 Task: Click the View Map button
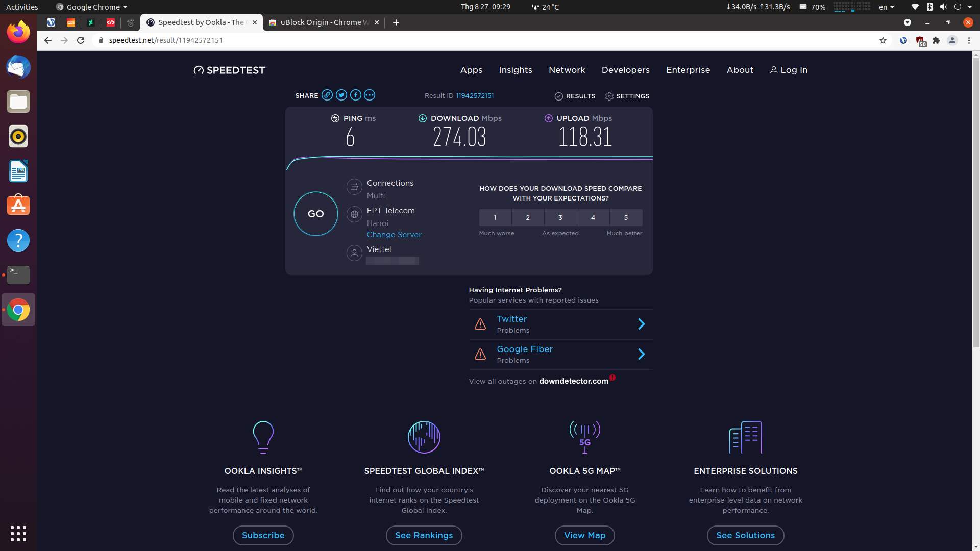coord(585,535)
